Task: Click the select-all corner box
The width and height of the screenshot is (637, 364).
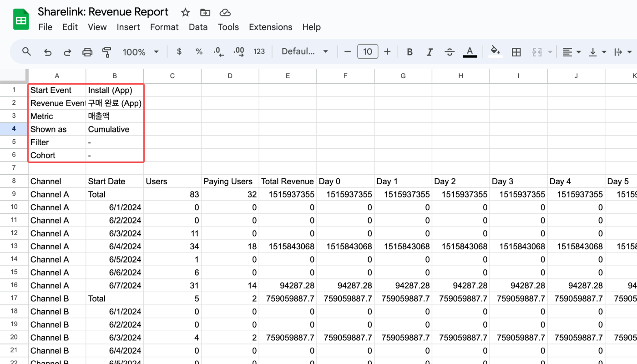Action: 14,76
